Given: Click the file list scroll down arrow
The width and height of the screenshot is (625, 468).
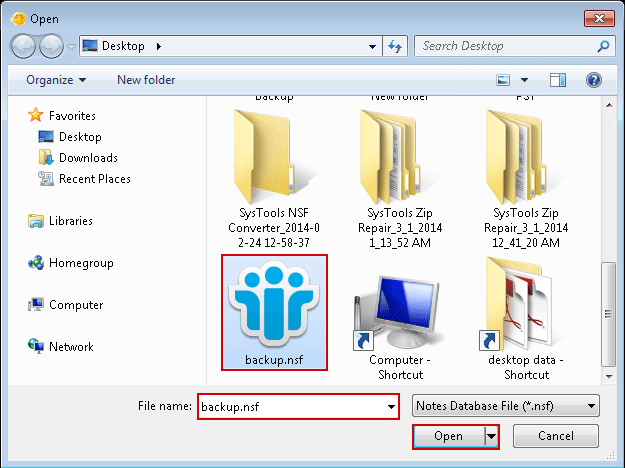Looking at the screenshot, I should (609, 376).
